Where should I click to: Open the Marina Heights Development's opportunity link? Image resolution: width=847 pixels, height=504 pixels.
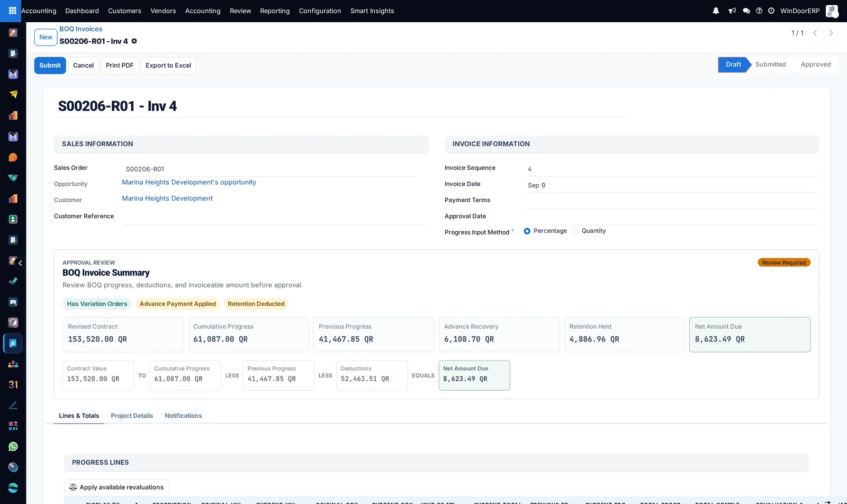pos(189,182)
